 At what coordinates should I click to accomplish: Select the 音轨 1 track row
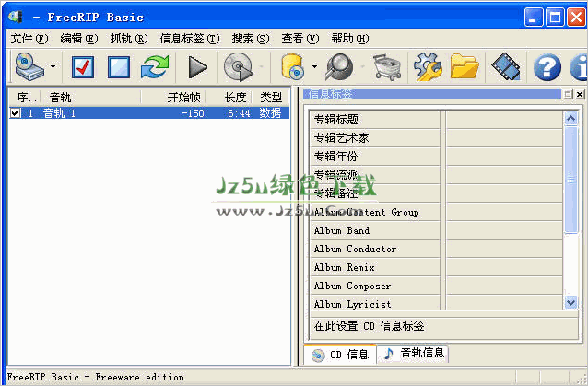[x=149, y=112]
